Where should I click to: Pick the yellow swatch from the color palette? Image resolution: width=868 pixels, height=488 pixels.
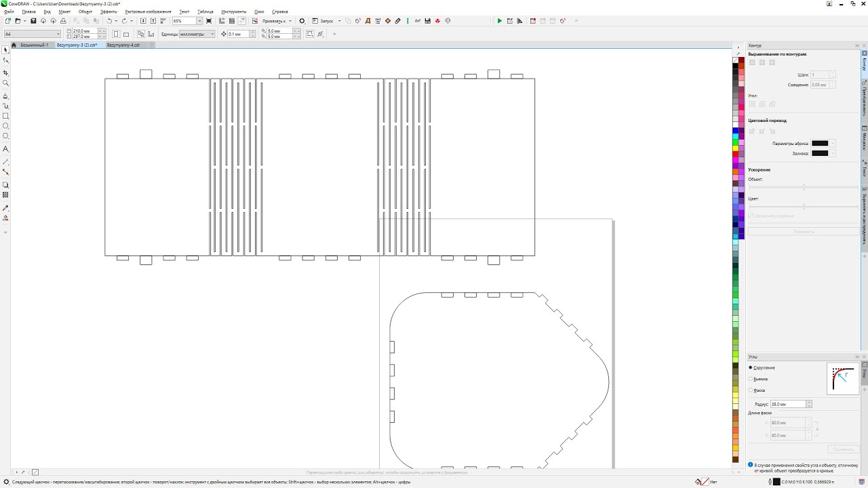pos(735,148)
